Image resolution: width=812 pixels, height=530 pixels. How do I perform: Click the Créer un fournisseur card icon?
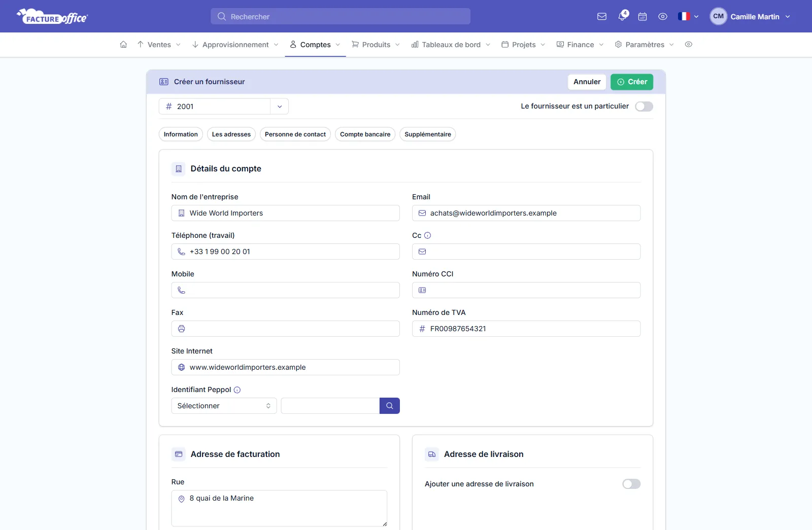pos(164,82)
